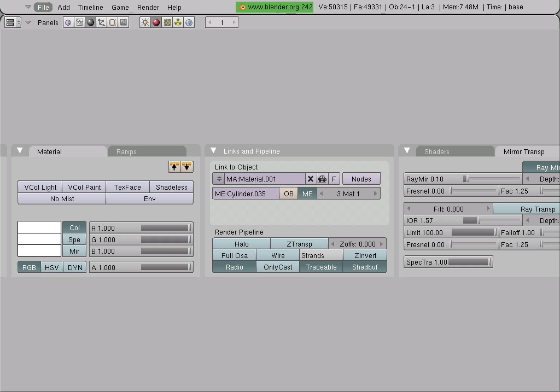Link material to OB object
The height and width of the screenshot is (392, 560).
pos(289,194)
